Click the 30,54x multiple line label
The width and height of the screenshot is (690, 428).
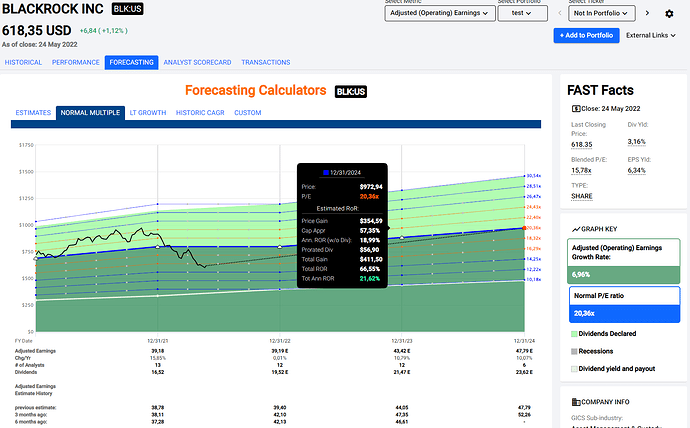[x=534, y=176]
